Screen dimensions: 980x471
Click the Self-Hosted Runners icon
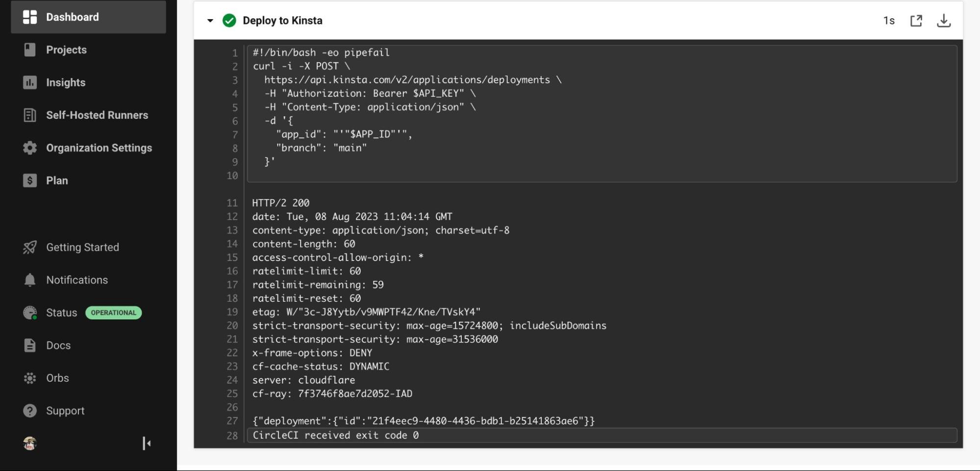tap(30, 115)
